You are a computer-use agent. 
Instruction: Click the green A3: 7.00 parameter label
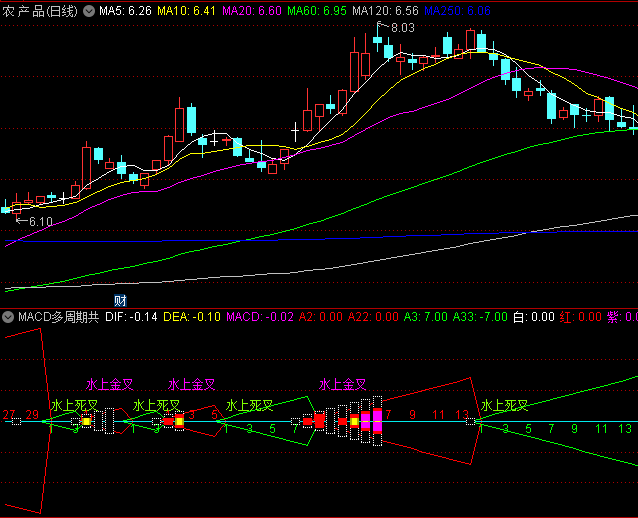pyautogui.click(x=427, y=317)
